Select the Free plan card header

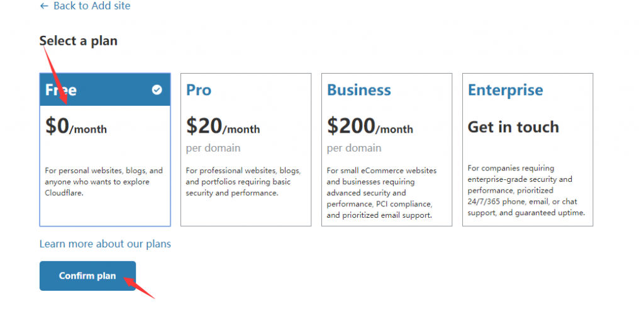105,89
